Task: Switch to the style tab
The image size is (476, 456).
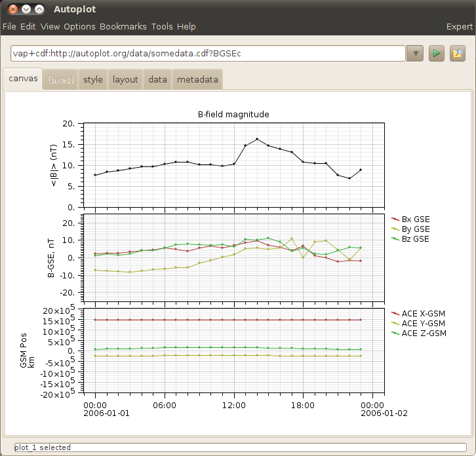Action: click(x=93, y=80)
